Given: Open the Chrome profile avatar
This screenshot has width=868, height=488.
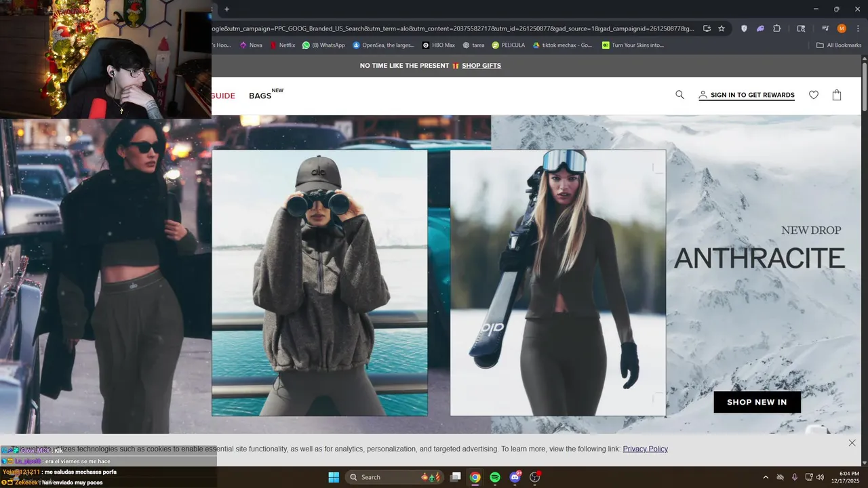Looking at the screenshot, I should click(842, 28).
